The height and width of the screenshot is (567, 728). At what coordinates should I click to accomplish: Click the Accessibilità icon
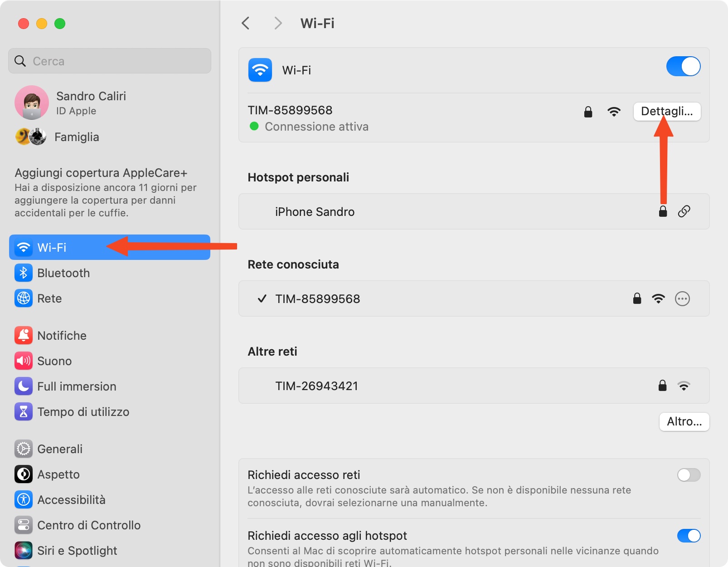(x=24, y=499)
